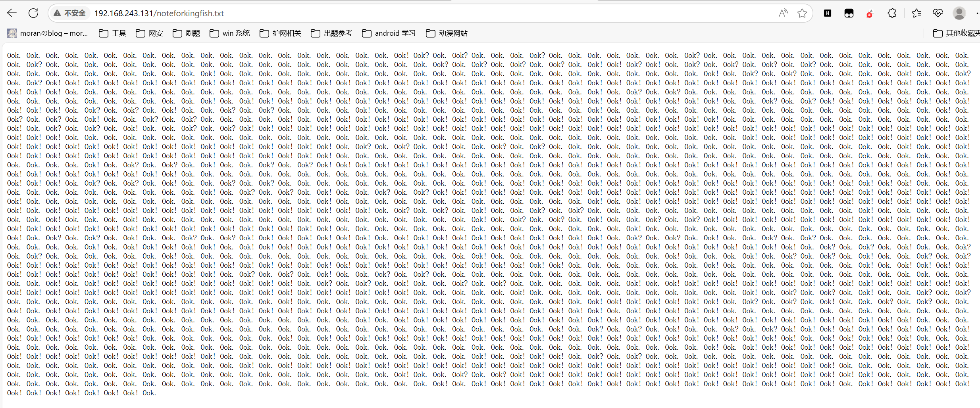The image size is (980, 408).
Task: Open the 网安 bookmarks folder
Action: [x=149, y=33]
